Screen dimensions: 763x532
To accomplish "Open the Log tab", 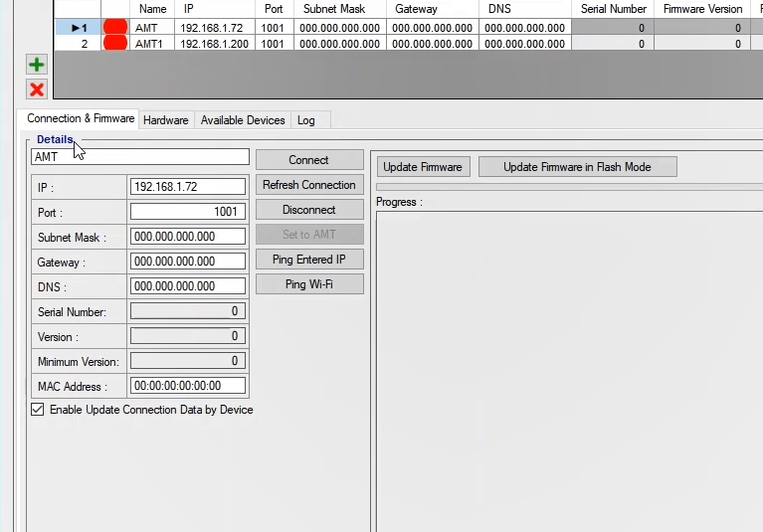I will click(306, 120).
